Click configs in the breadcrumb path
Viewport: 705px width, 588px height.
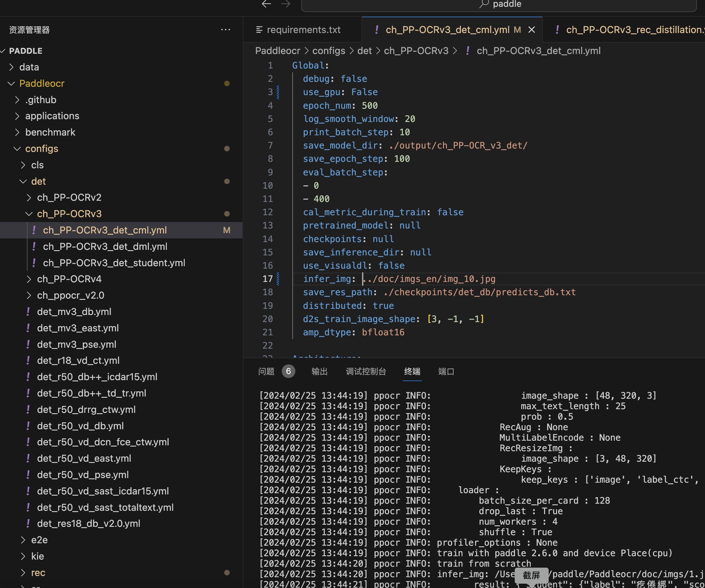tap(329, 51)
